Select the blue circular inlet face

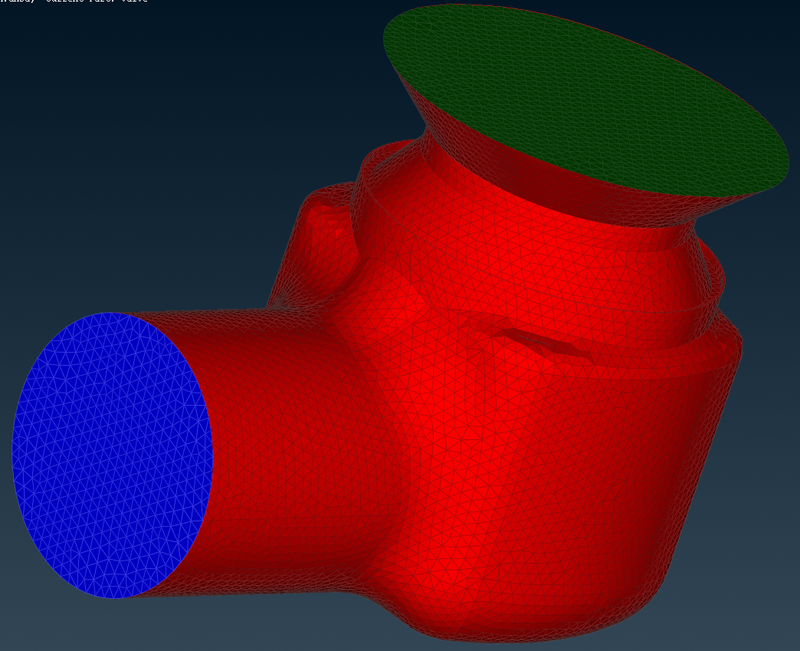click(112, 455)
